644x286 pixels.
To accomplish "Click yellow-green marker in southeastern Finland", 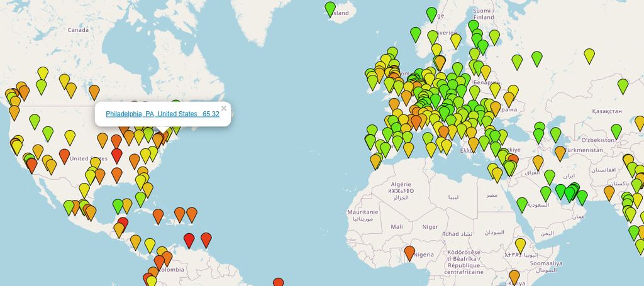I will (x=494, y=37).
